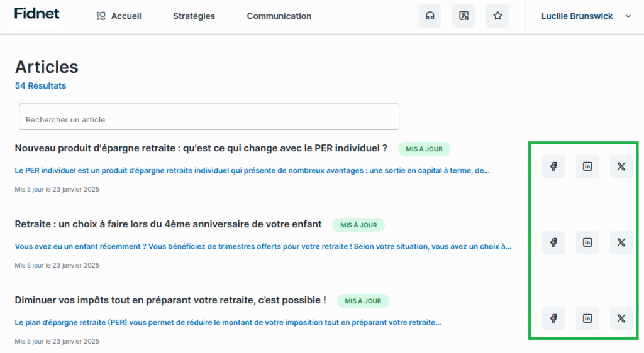Viewport: 644px width, 353px height.
Task: Open the contact card icon in header
Action: tap(464, 16)
